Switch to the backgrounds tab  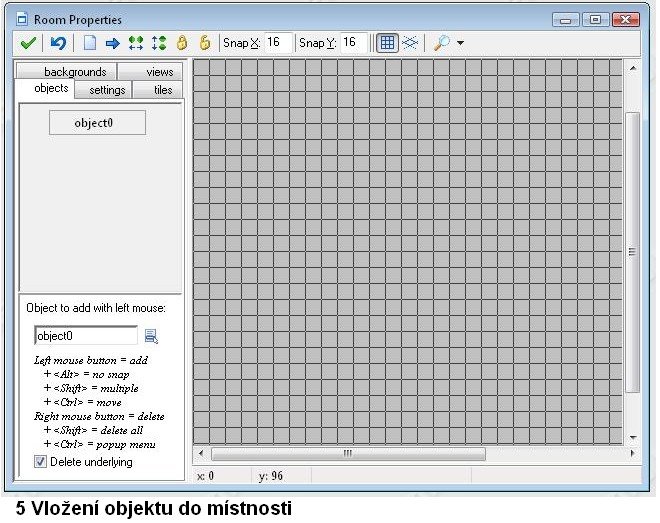click(75, 72)
